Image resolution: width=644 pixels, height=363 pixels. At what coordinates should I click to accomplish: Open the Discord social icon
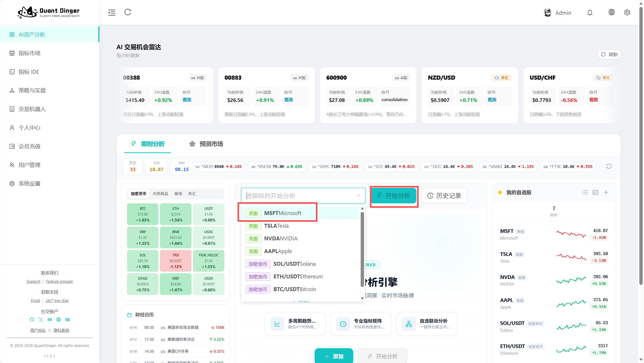[x=50, y=320]
